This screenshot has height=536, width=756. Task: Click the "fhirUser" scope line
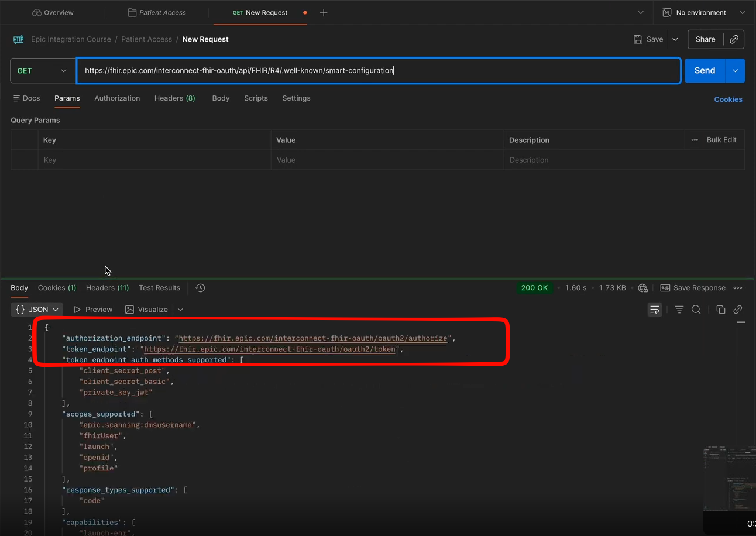coord(102,435)
